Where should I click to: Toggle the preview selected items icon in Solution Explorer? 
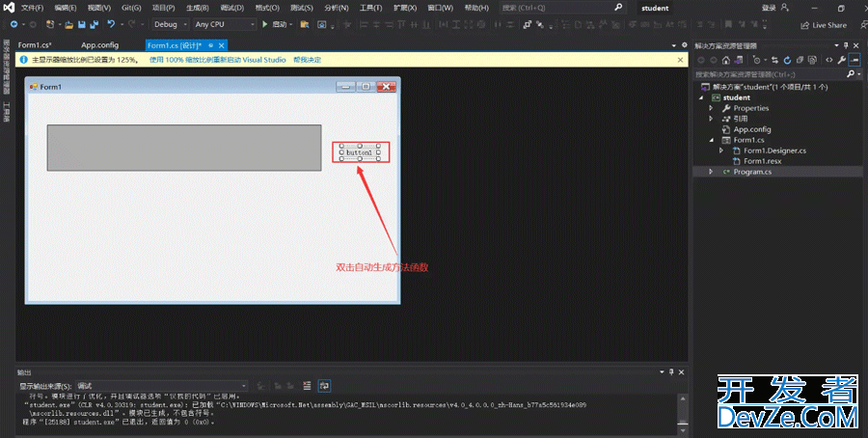[854, 60]
